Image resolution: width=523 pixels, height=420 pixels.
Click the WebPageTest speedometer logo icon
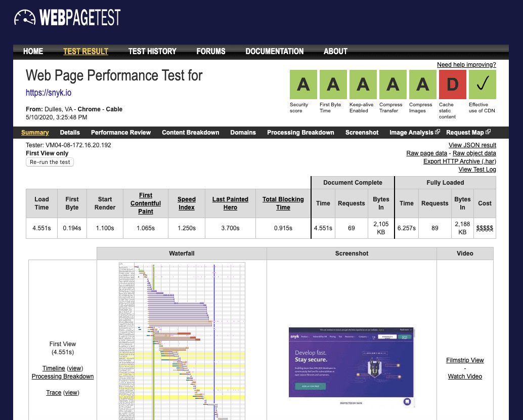(x=25, y=17)
